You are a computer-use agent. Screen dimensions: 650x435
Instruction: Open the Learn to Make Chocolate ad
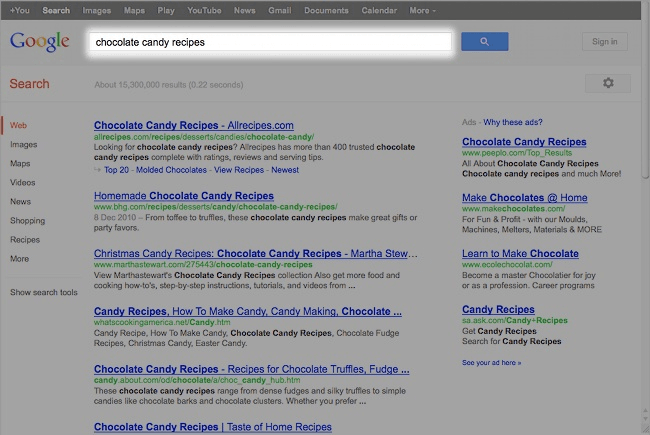520,253
